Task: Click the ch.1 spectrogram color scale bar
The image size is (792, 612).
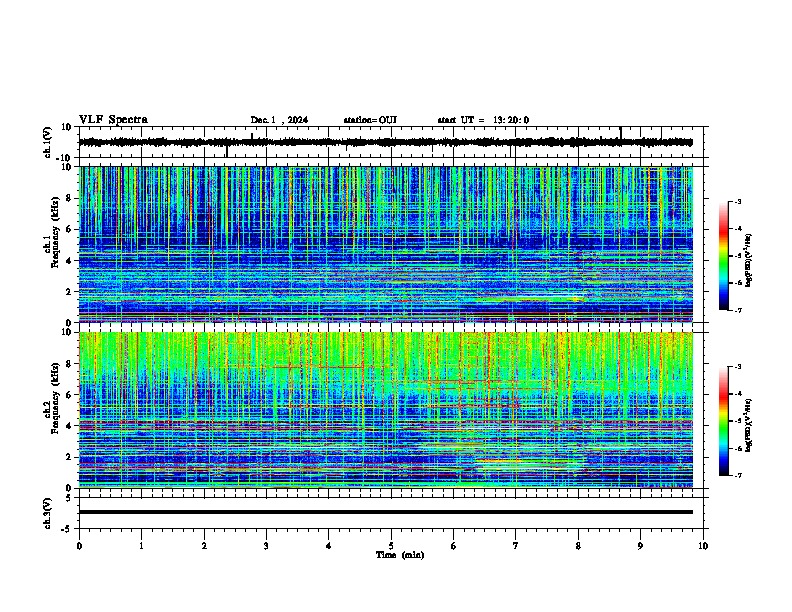Action: (x=723, y=256)
